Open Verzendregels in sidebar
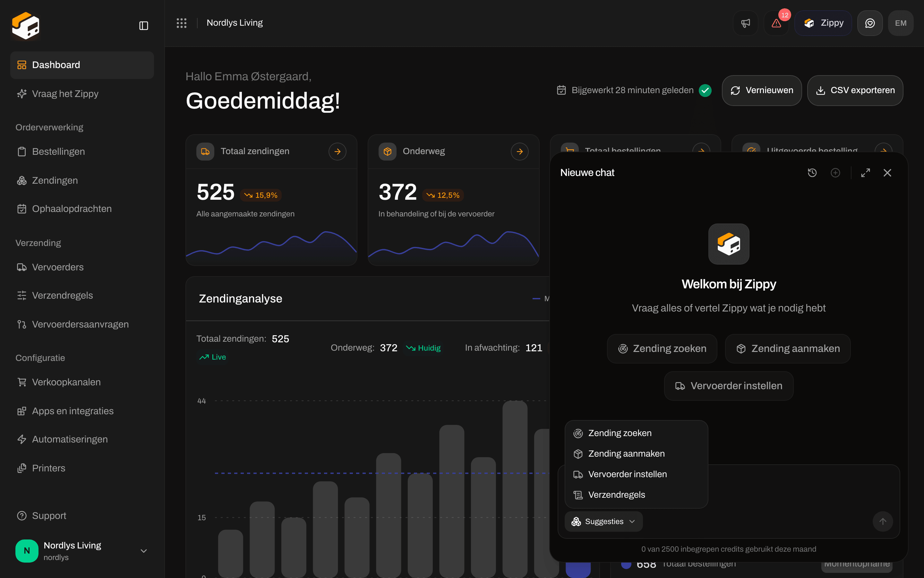Image resolution: width=924 pixels, height=578 pixels. pos(82,295)
